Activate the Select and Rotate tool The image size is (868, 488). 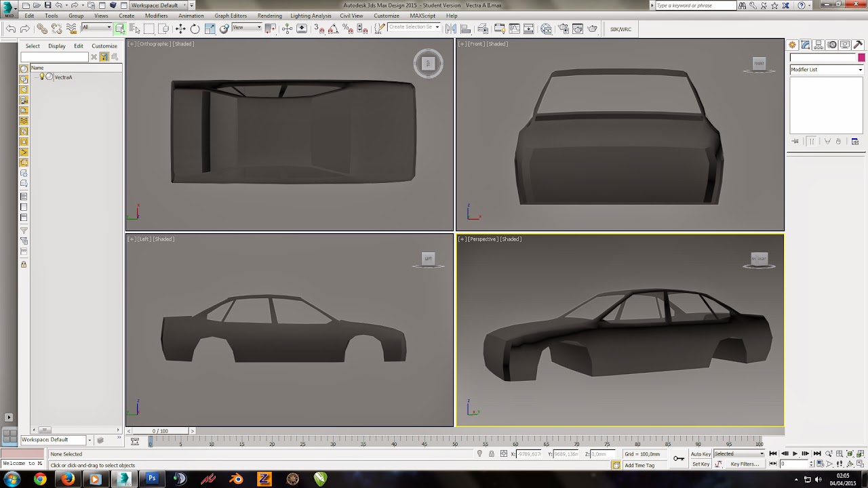(195, 28)
